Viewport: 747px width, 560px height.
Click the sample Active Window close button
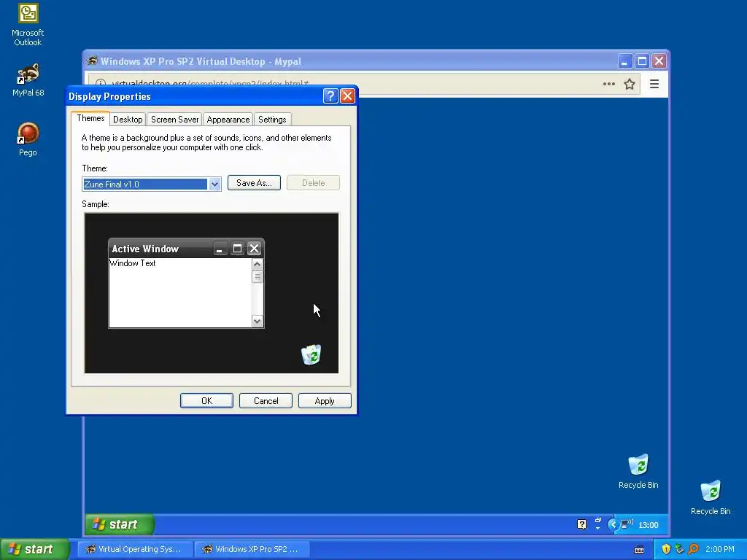click(x=255, y=249)
